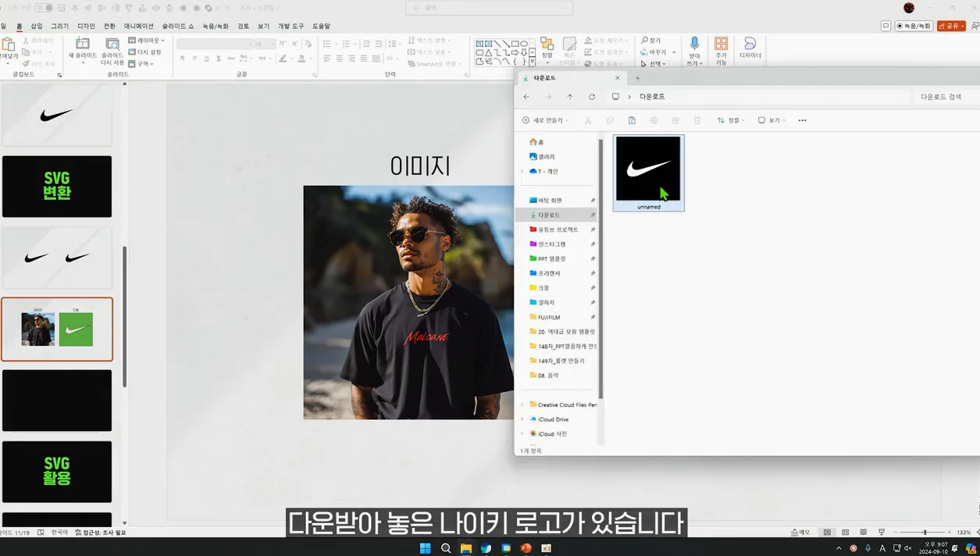This screenshot has height=556, width=980.
Task: Click the 이미지 title text on slide
Action: click(420, 166)
